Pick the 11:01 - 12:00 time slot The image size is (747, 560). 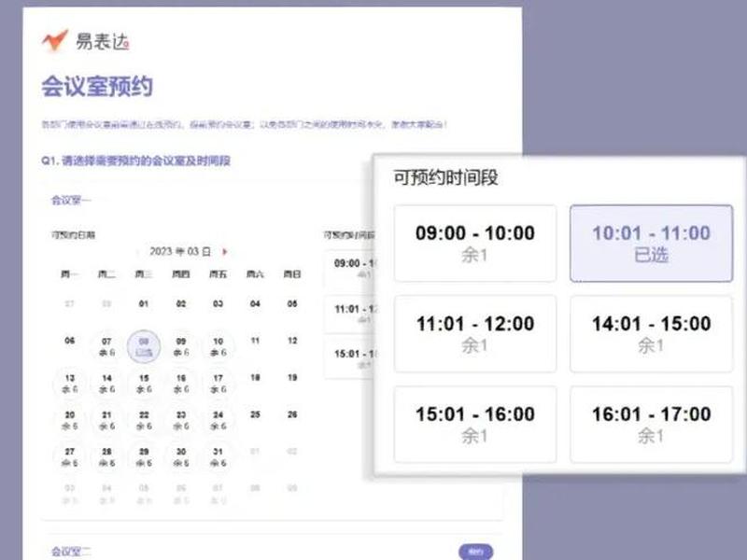tap(475, 333)
